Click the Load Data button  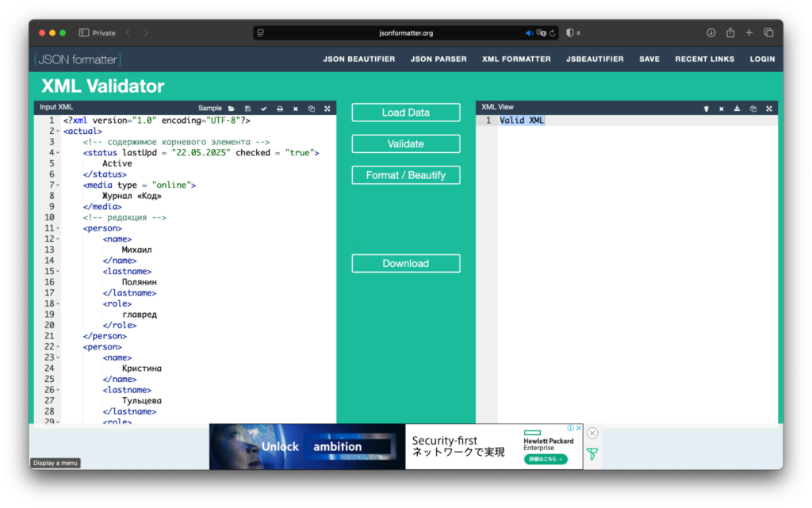point(405,112)
